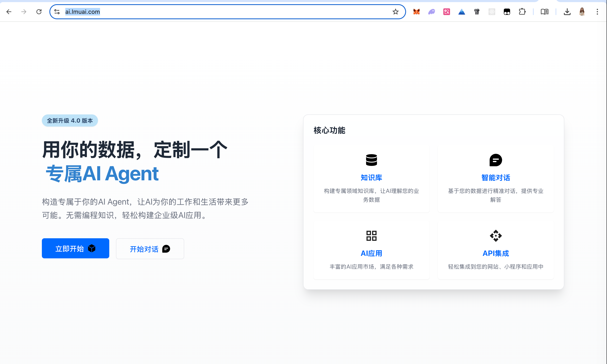Open the browser downloads icon

(567, 12)
